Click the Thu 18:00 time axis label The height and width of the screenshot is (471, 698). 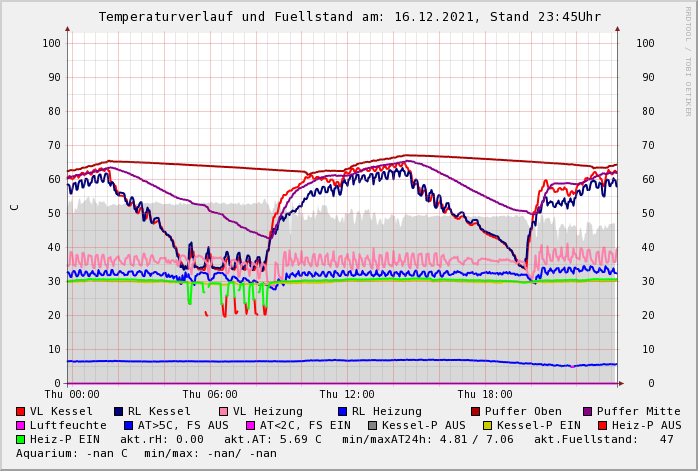pos(485,394)
